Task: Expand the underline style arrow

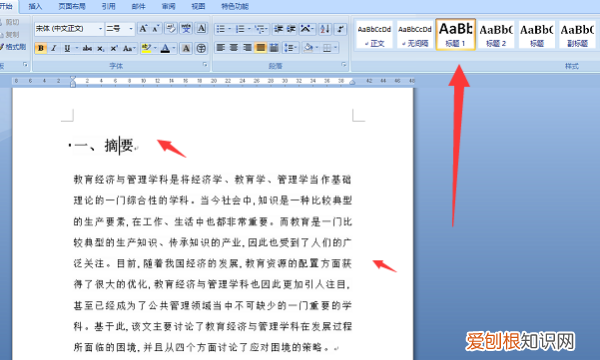Action: pyautogui.click(x=77, y=48)
